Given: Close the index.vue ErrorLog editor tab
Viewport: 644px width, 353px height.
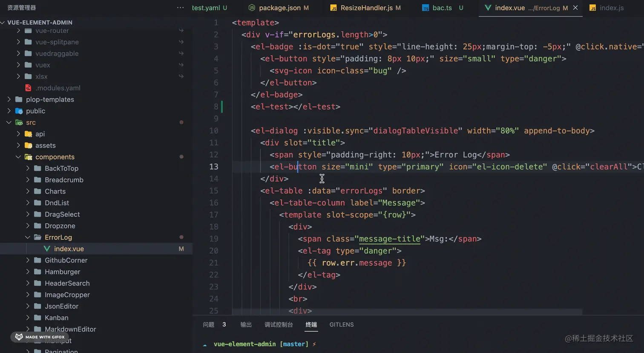Looking at the screenshot, I should (575, 8).
